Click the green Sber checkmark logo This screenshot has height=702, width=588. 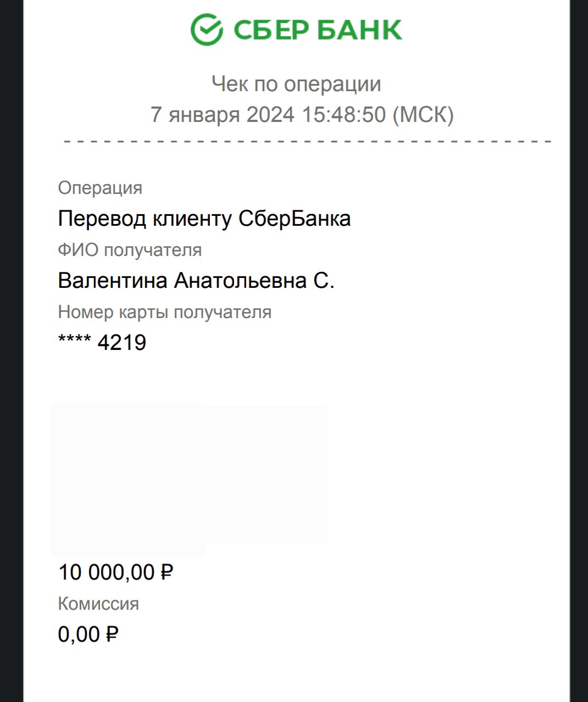[206, 30]
